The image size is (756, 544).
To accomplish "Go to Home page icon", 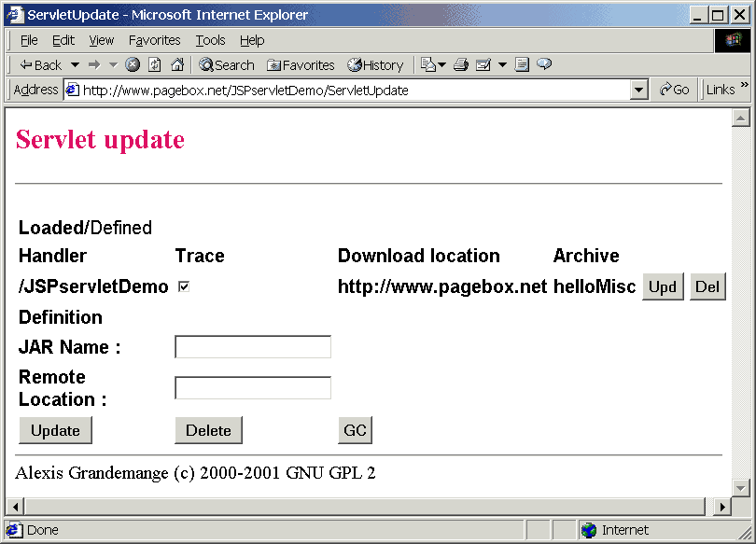I will coord(177,64).
